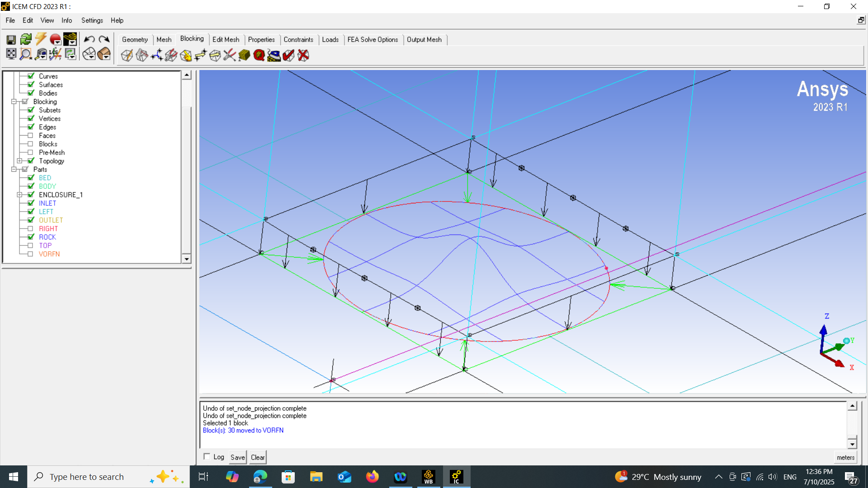868x488 pixels.
Task: Select the Split Block tool
Action: point(142,55)
